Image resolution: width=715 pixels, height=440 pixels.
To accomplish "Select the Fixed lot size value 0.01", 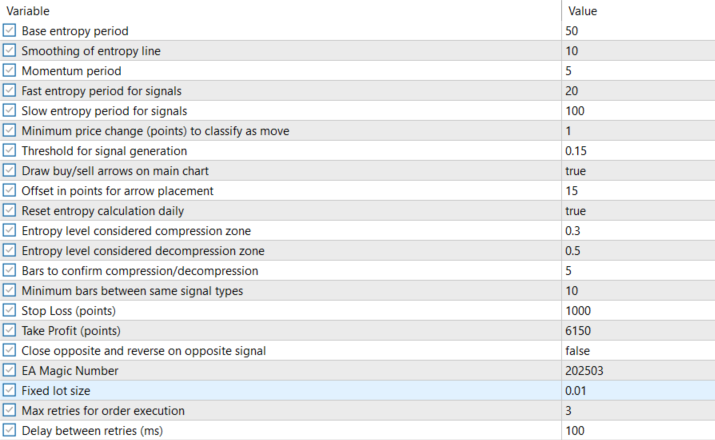I will point(575,391).
